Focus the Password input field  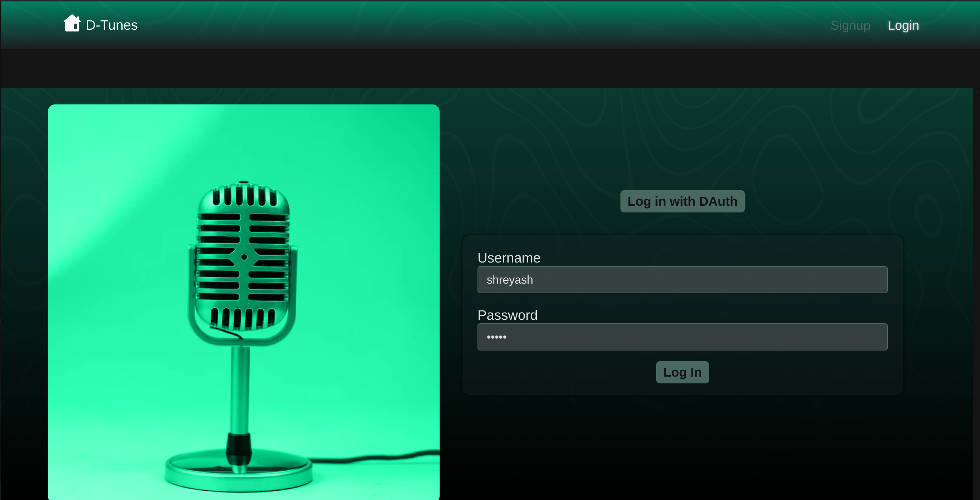(682, 337)
